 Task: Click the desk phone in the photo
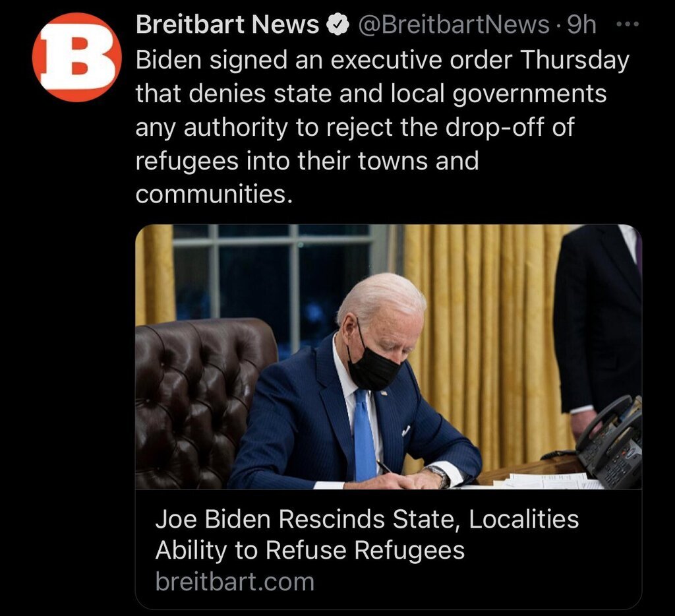coord(609,442)
